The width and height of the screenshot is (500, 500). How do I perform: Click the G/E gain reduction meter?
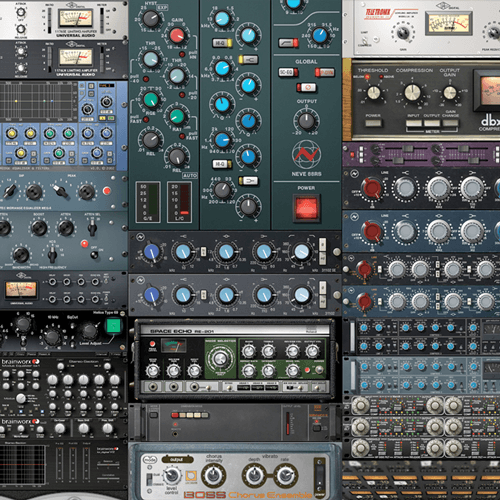[148, 202]
